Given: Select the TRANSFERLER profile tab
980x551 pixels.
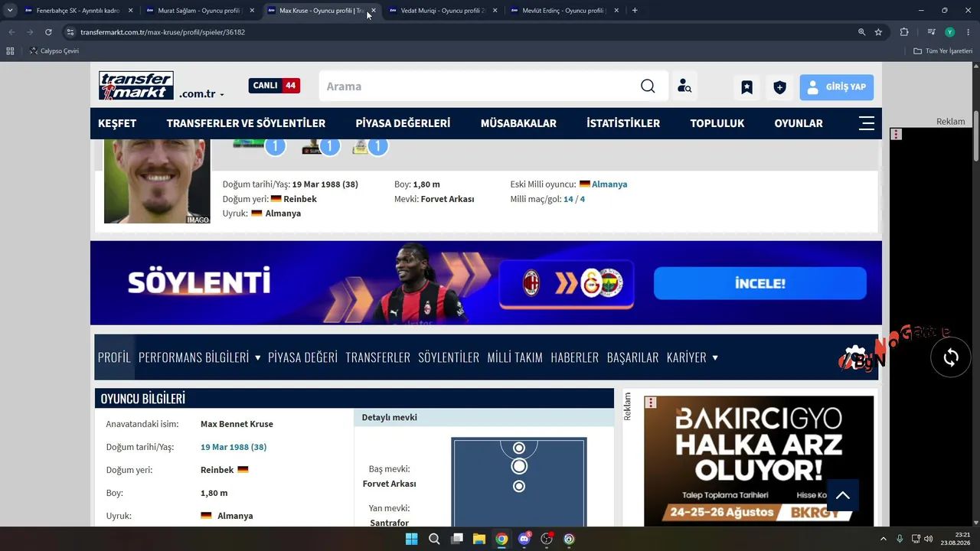Looking at the screenshot, I should tap(377, 357).
